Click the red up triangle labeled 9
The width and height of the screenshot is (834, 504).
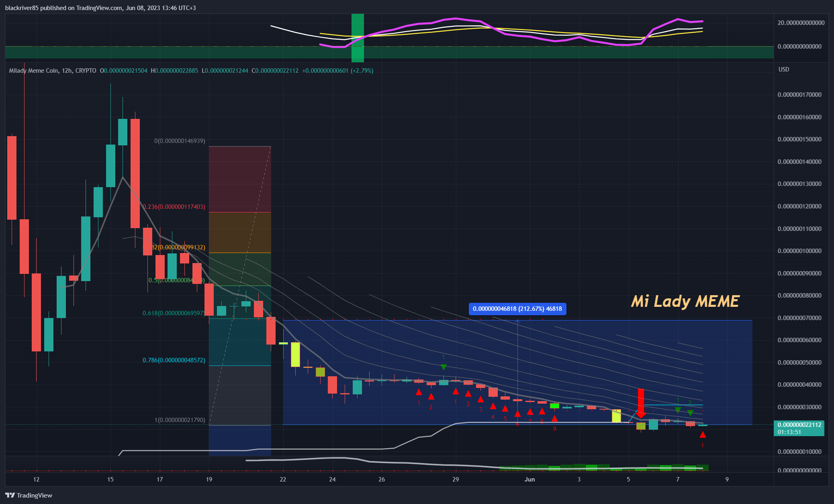pyautogui.click(x=554, y=418)
